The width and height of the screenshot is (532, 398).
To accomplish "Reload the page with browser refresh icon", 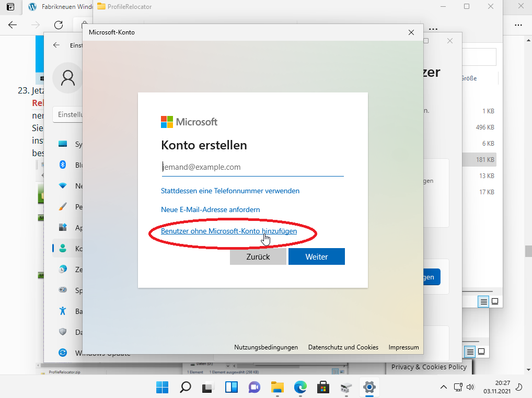I will 59,25.
